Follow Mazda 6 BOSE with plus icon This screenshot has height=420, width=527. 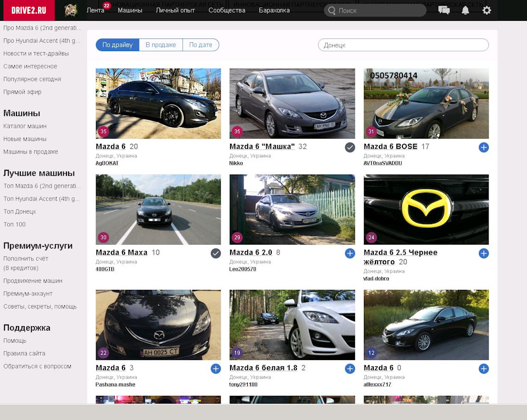click(x=484, y=147)
